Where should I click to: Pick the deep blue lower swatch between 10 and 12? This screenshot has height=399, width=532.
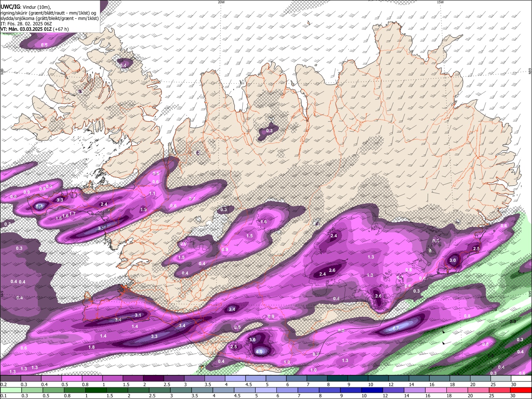[x=372, y=390]
